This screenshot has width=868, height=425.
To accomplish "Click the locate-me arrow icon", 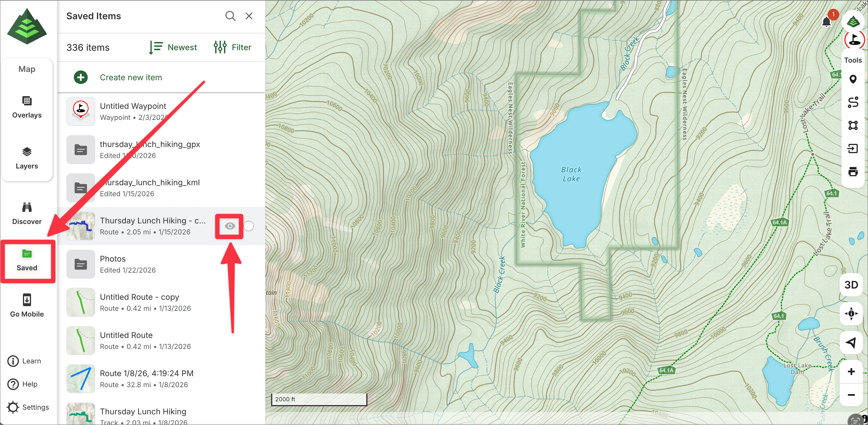I will 851,343.
